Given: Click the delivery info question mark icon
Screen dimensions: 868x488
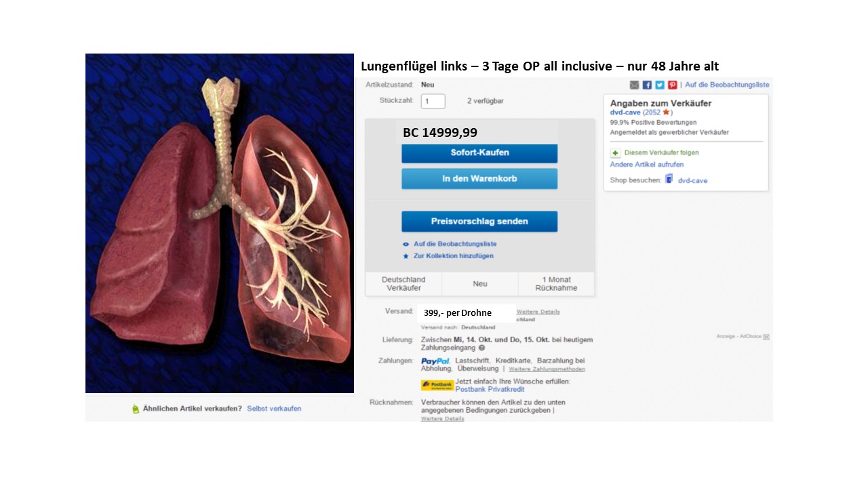Looking at the screenshot, I should [481, 348].
